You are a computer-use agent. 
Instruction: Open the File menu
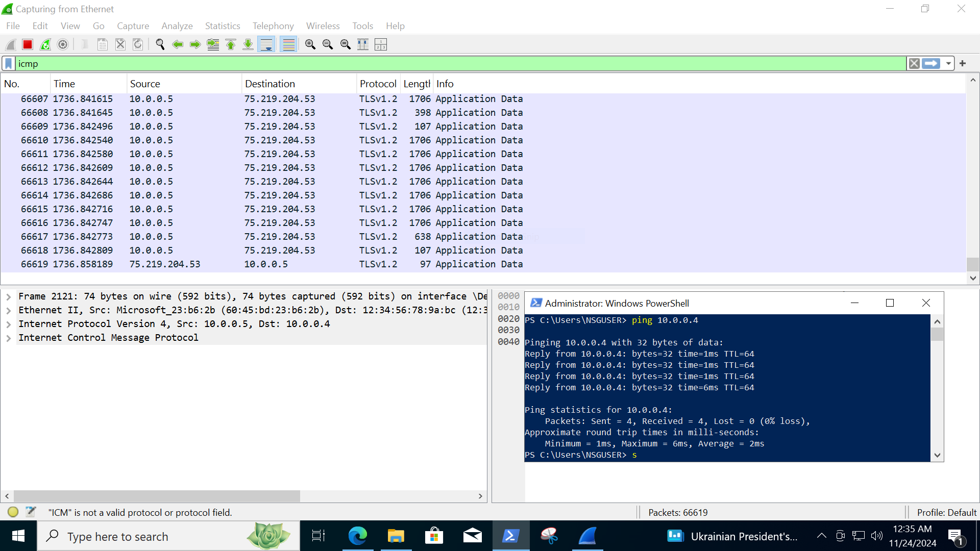point(13,26)
